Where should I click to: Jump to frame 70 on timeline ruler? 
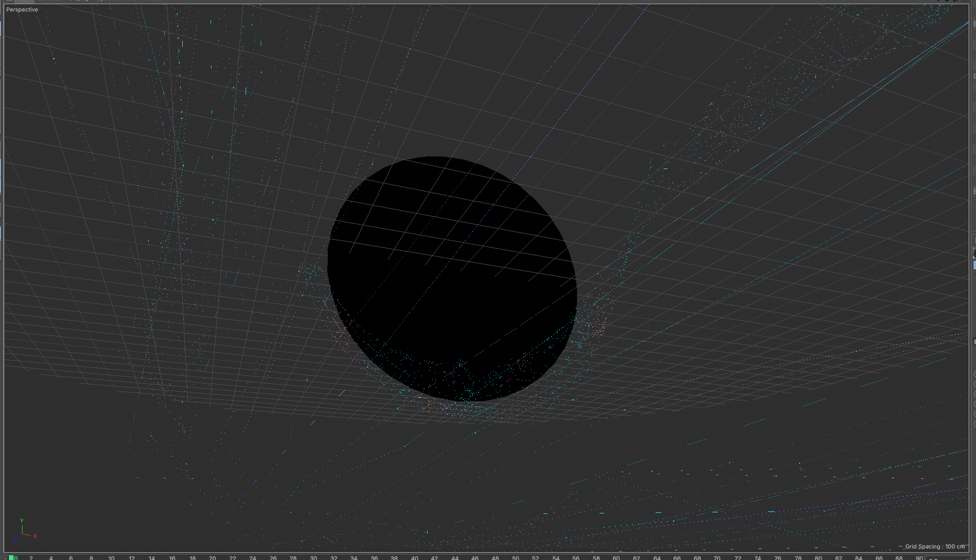tap(717, 558)
